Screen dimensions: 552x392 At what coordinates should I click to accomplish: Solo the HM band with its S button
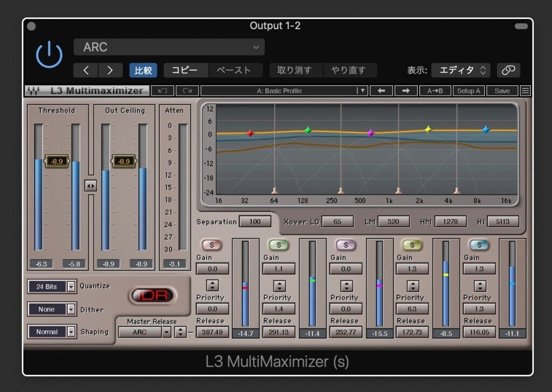tap(412, 245)
